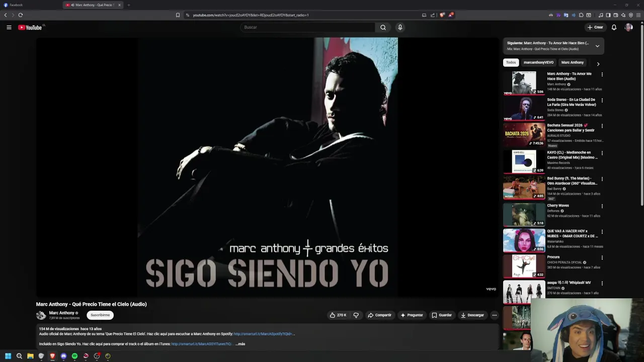Click the page vertical scrollbar
Screen dimensions: 644x362
click(641, 116)
